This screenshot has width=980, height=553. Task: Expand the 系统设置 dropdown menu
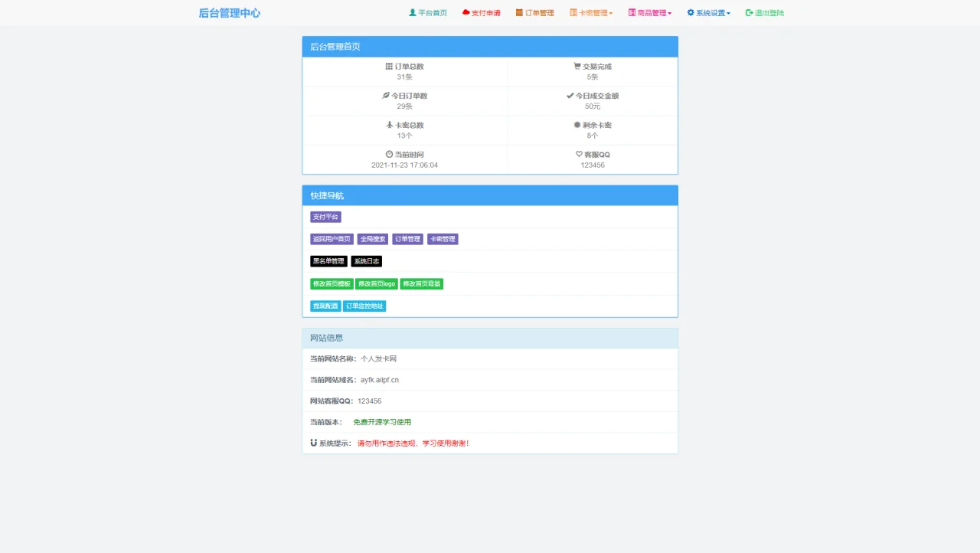click(x=708, y=12)
